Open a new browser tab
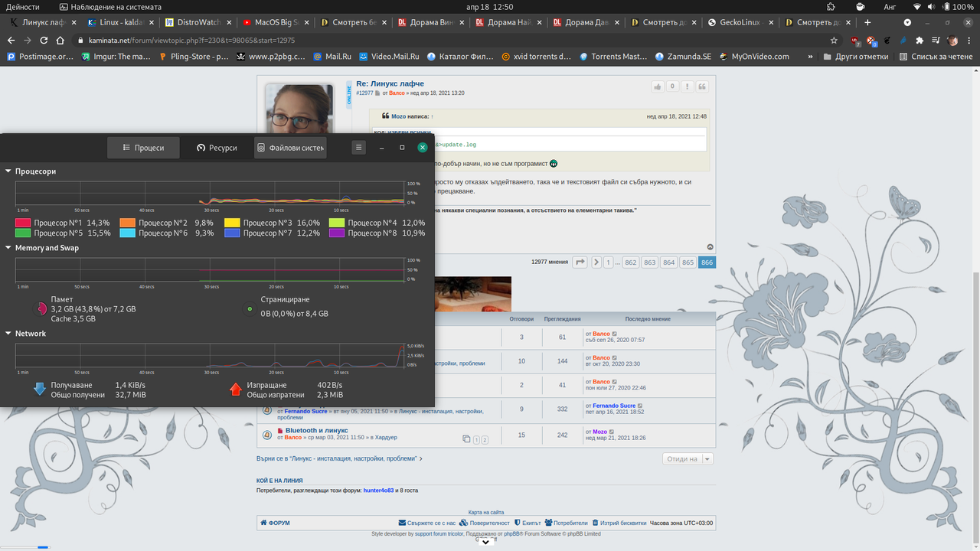 pos(867,22)
